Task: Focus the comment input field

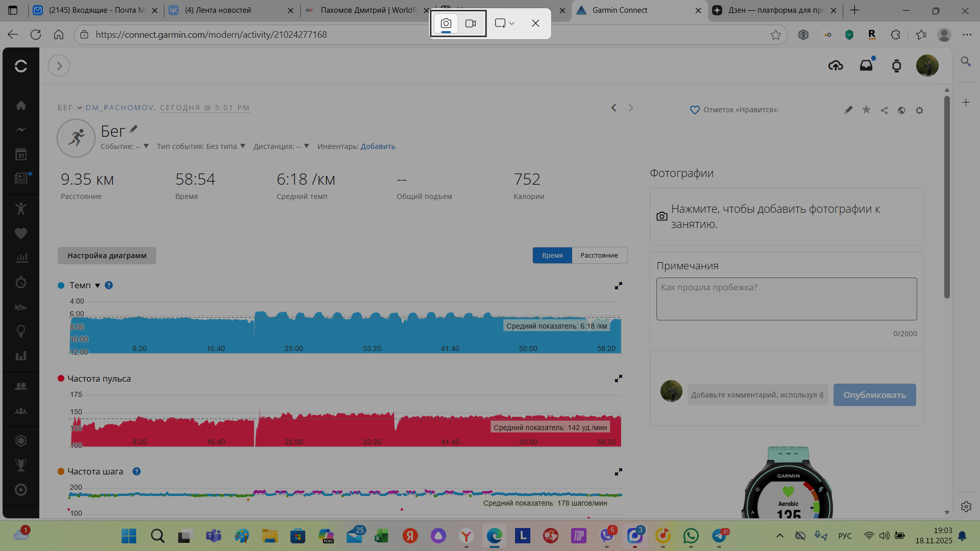Action: 757,395
